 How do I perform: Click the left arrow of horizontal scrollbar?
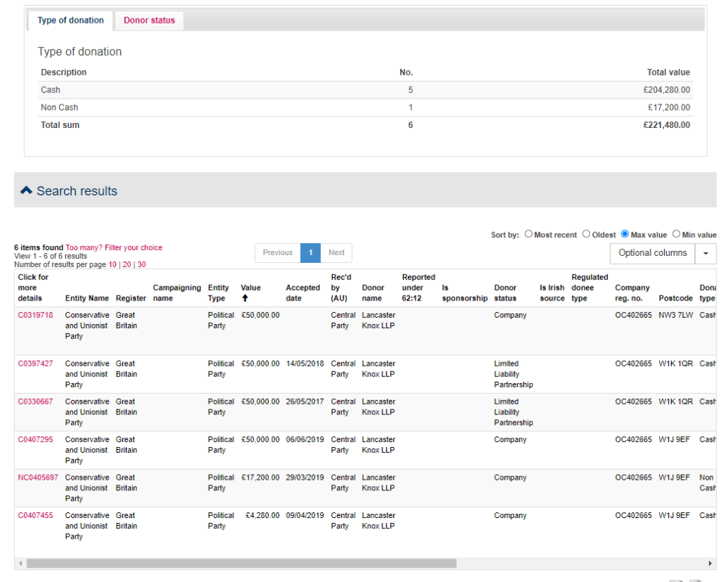[x=20, y=564]
